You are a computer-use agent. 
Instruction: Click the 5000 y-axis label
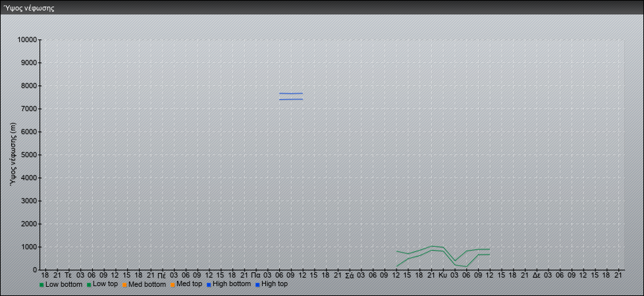[29, 155]
